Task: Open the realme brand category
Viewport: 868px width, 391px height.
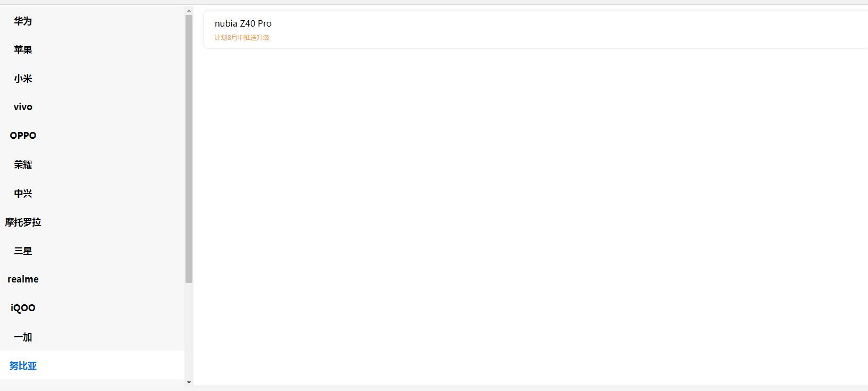Action: [23, 279]
